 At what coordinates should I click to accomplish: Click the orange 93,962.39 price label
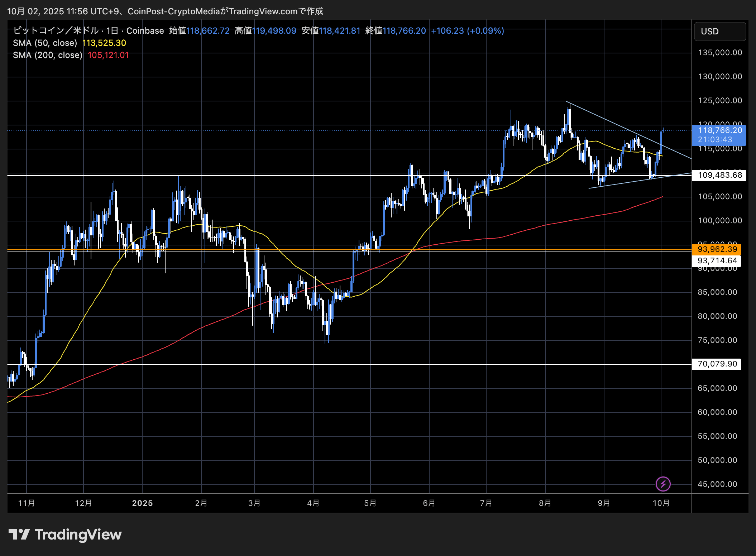pyautogui.click(x=717, y=249)
